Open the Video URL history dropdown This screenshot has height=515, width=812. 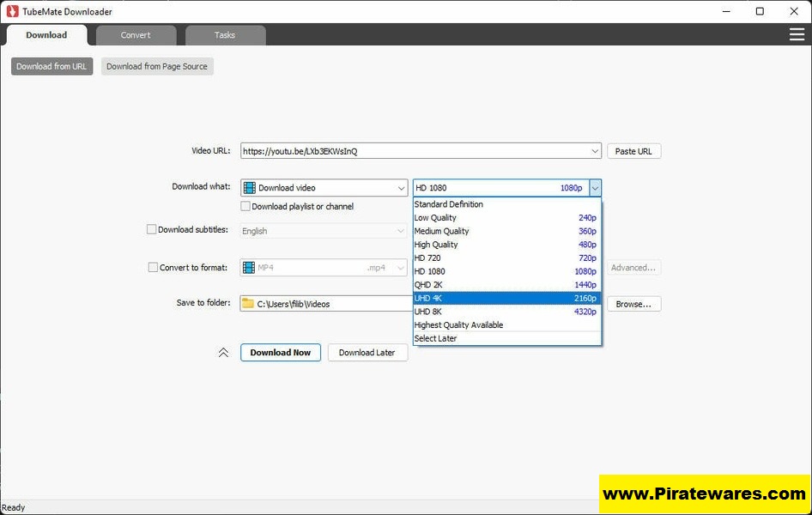click(x=596, y=150)
